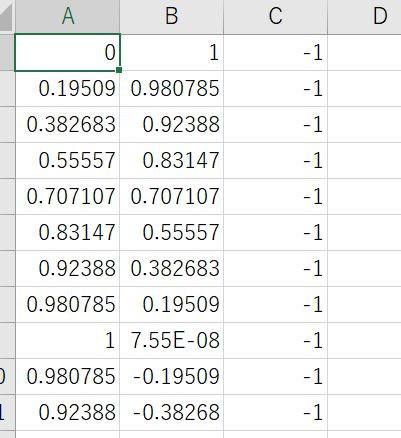Click the -1 next to -0.38268
401x438 pixels.
(275, 413)
